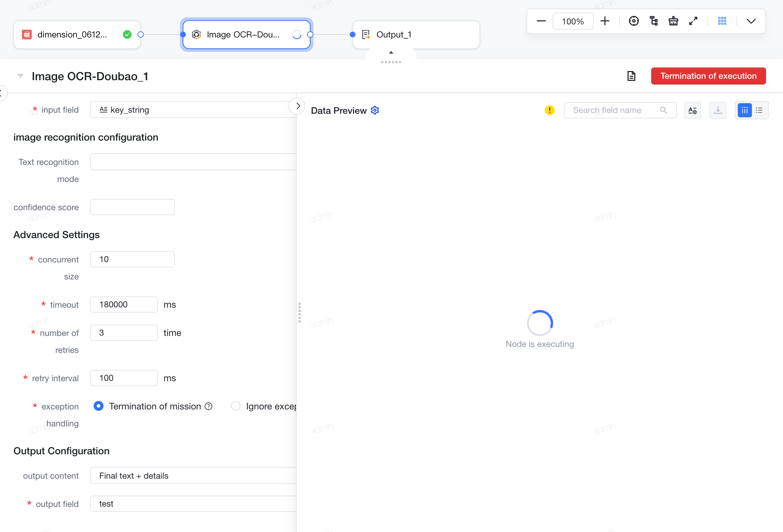Click Termination of execution button

708,76
